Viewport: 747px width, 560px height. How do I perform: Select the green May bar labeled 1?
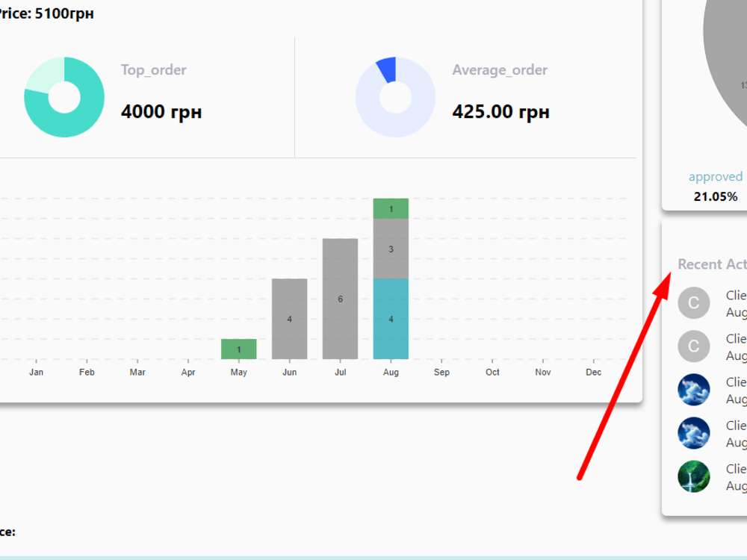[239, 349]
